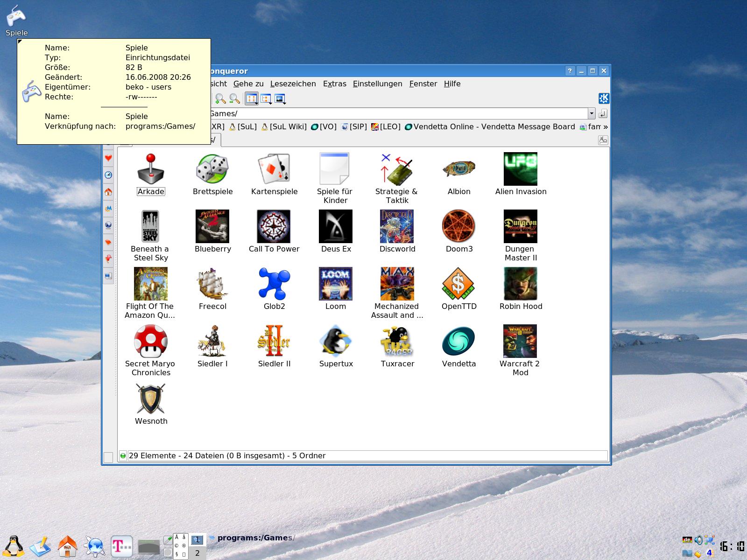Launch Siedler I

pos(212,346)
